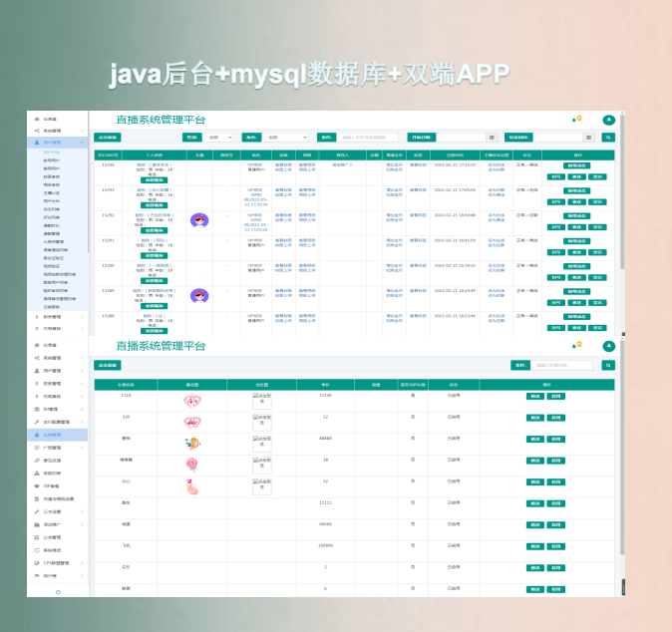This screenshot has width=672, height=632.
Task: Click the VIP修改 link in row 15293
Action: coord(254,189)
